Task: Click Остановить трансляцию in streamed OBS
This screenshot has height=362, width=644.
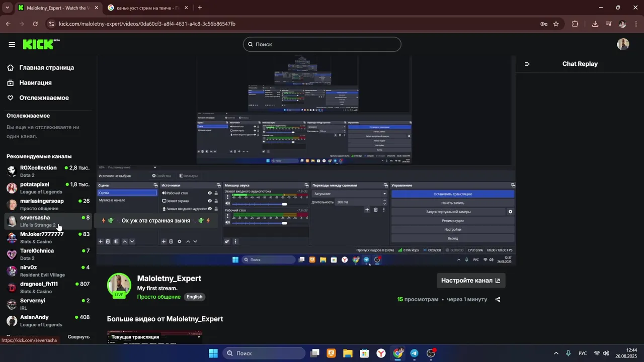Action: pos(453,194)
